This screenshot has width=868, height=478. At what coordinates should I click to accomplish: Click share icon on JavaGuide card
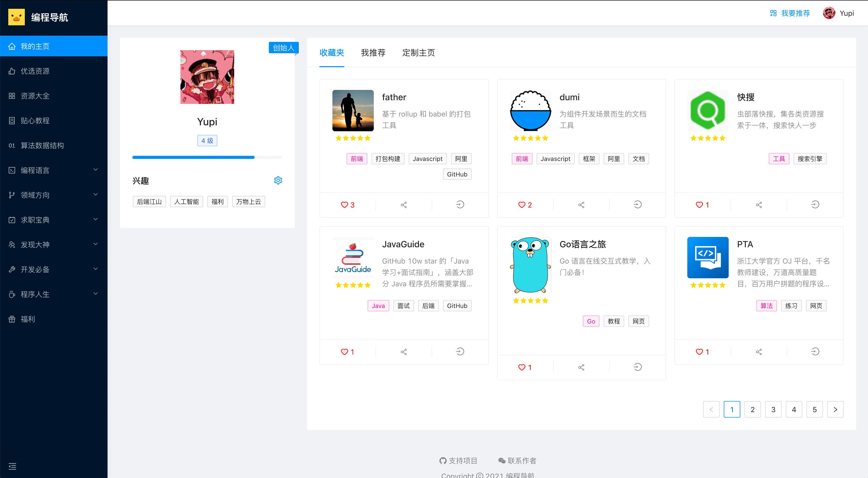pos(404,352)
